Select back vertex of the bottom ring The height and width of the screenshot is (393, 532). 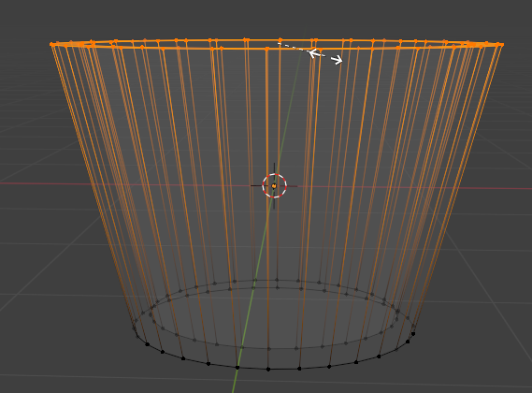click(277, 280)
